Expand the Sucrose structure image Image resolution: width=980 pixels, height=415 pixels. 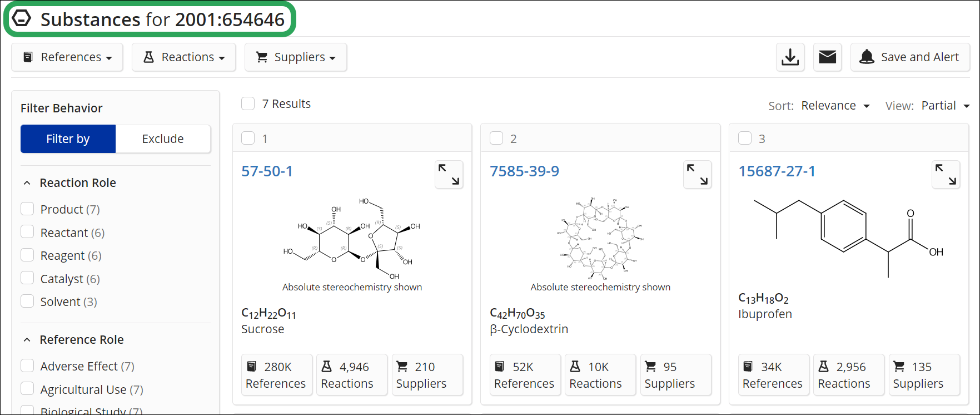point(449,175)
